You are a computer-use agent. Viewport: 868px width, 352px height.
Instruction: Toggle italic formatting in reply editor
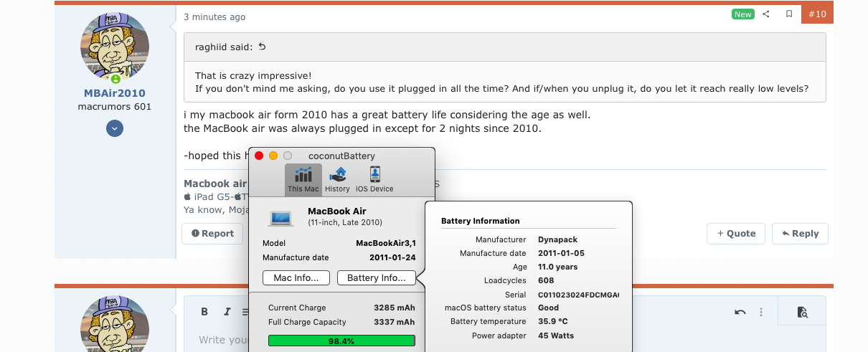(227, 312)
